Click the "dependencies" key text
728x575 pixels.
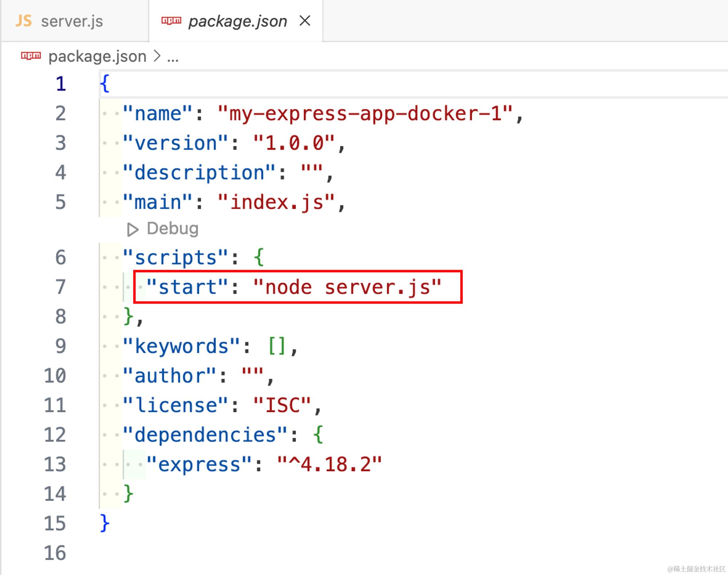point(205,435)
